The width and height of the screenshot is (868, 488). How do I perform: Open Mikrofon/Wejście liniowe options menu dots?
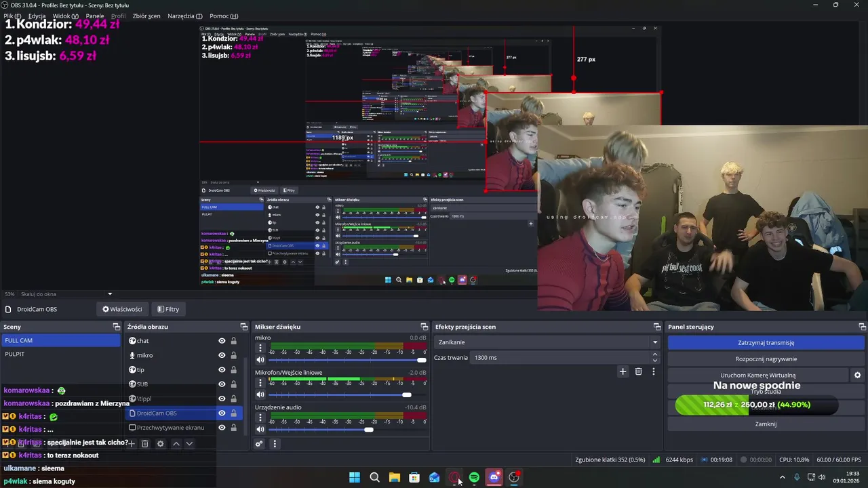[x=260, y=383]
